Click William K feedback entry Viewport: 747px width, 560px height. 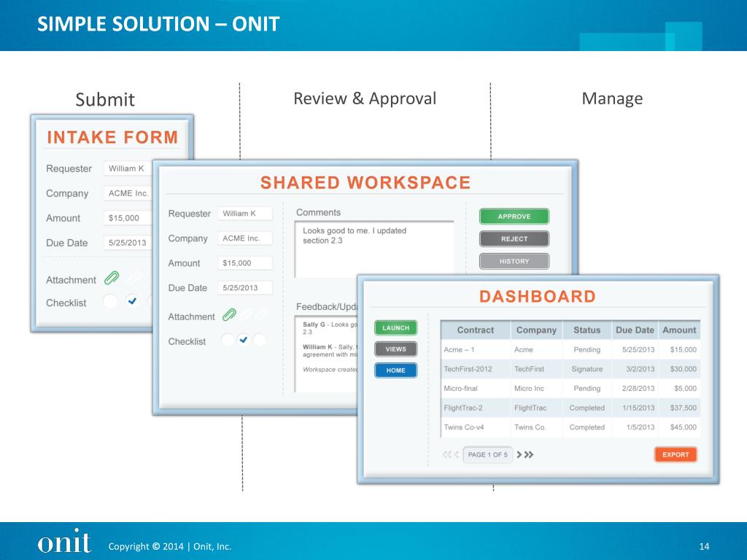coord(330,351)
